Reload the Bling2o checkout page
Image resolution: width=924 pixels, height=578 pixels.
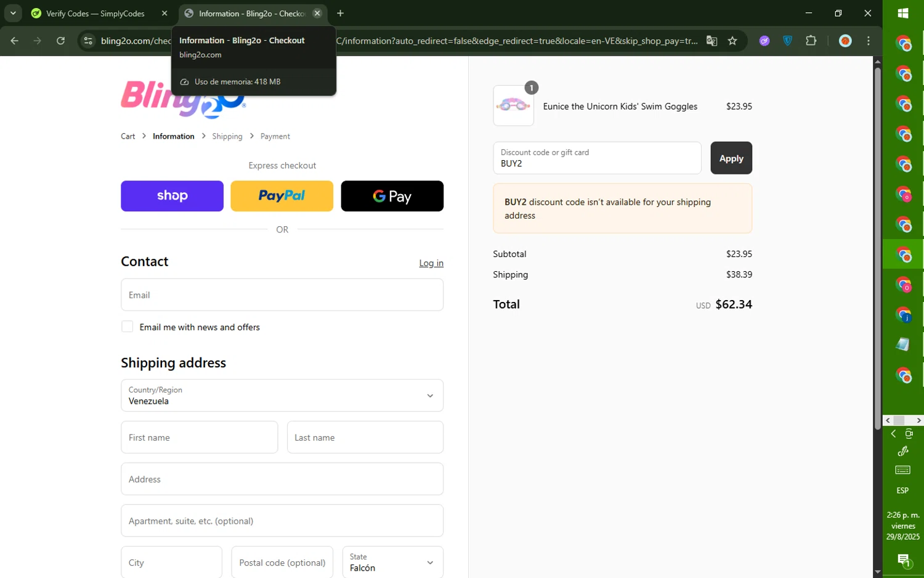[60, 41]
